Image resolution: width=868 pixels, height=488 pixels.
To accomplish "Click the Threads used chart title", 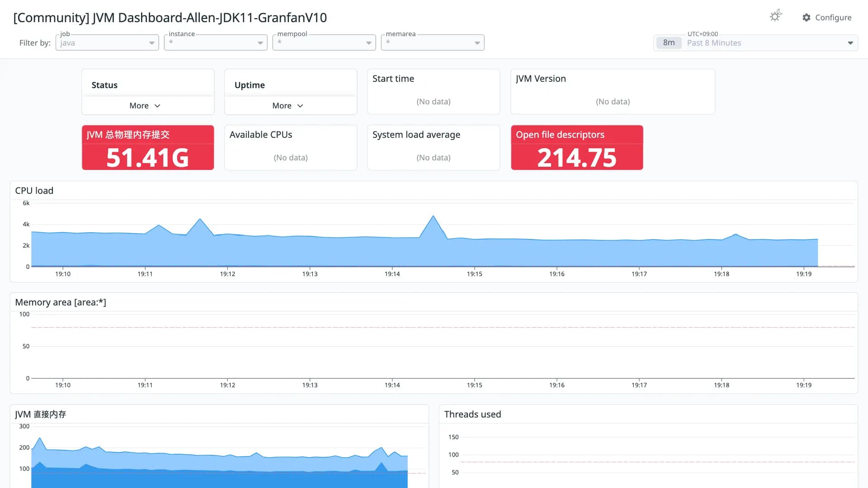I will (x=472, y=414).
